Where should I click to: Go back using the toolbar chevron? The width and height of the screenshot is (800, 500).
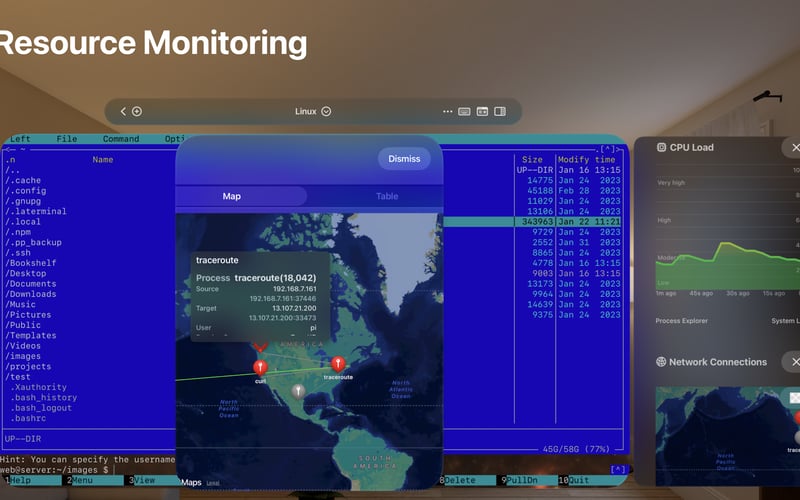pyautogui.click(x=123, y=111)
